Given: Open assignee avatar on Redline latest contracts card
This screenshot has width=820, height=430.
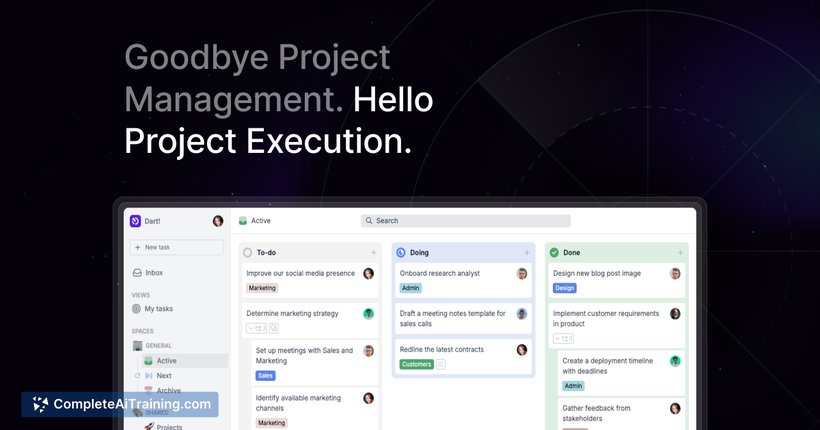Looking at the screenshot, I should [x=522, y=350].
